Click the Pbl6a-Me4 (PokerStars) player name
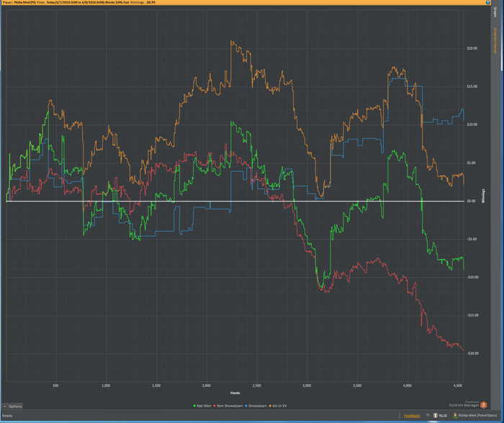 pos(477,416)
